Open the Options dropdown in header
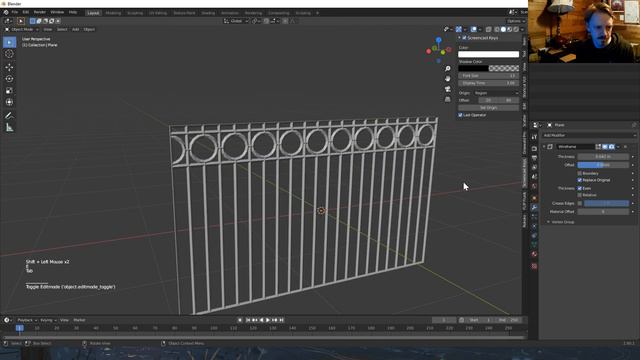The height and width of the screenshot is (360, 640). 516,21
